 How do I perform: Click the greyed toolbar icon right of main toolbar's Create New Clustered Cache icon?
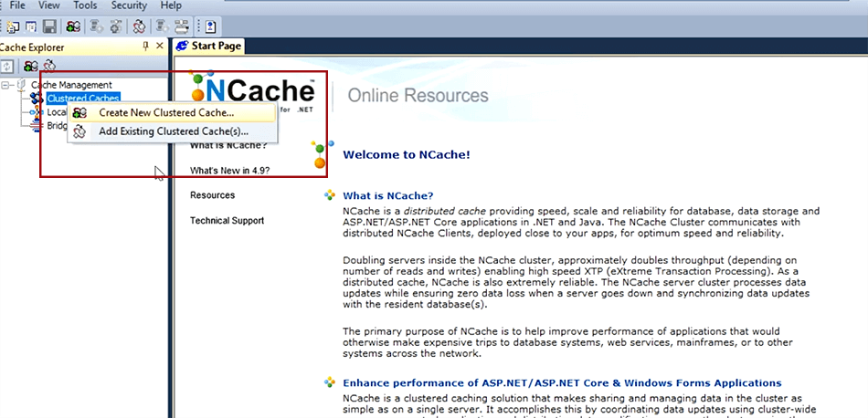pos(98,26)
